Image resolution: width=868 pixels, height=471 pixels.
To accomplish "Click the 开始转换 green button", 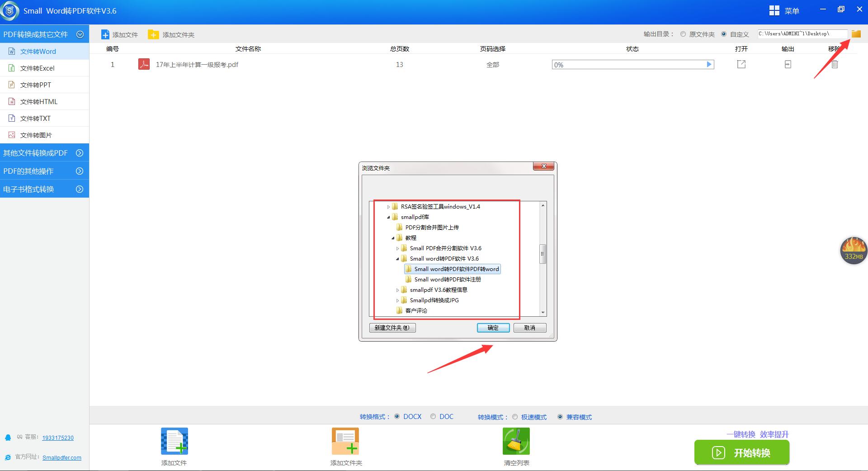I will (742, 452).
